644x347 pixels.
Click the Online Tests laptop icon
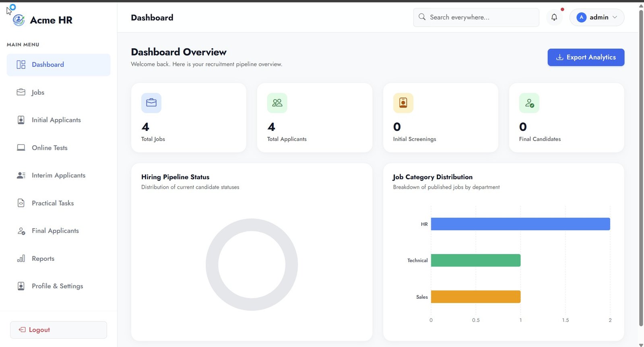tap(21, 148)
